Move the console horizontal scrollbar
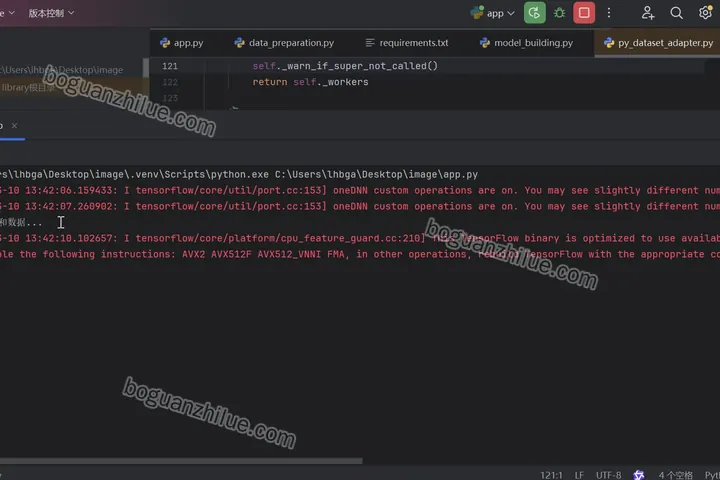This screenshot has height=480, width=720. [181, 460]
